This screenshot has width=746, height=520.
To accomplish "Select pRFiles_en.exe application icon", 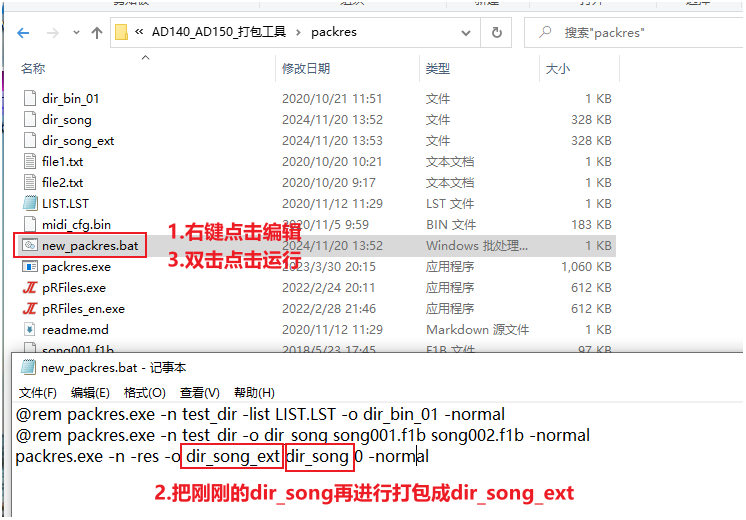I will 29,308.
